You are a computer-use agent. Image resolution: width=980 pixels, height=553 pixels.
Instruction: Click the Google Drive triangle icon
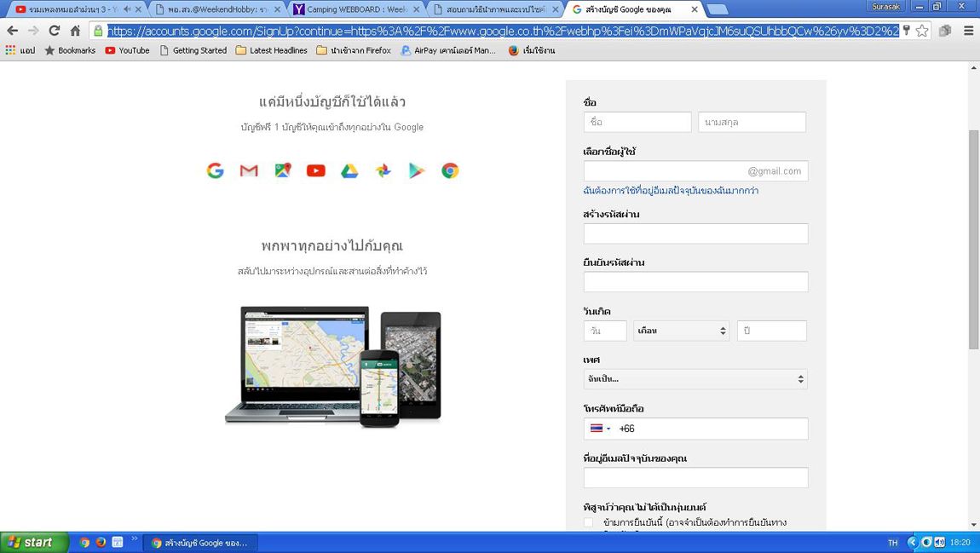349,170
